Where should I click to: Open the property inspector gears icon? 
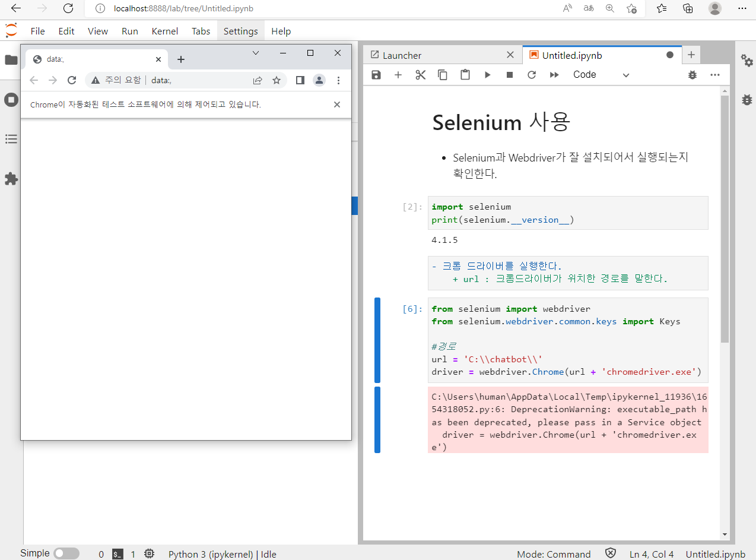click(747, 60)
